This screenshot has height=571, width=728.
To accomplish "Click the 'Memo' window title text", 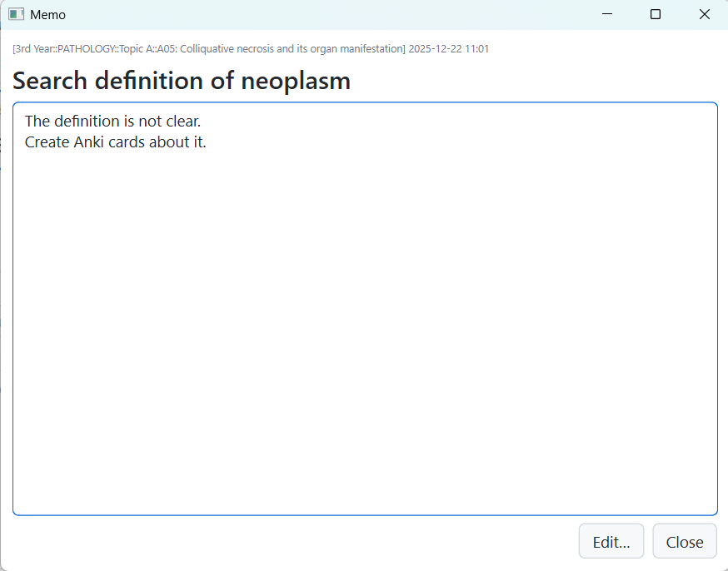I will coord(47,15).
